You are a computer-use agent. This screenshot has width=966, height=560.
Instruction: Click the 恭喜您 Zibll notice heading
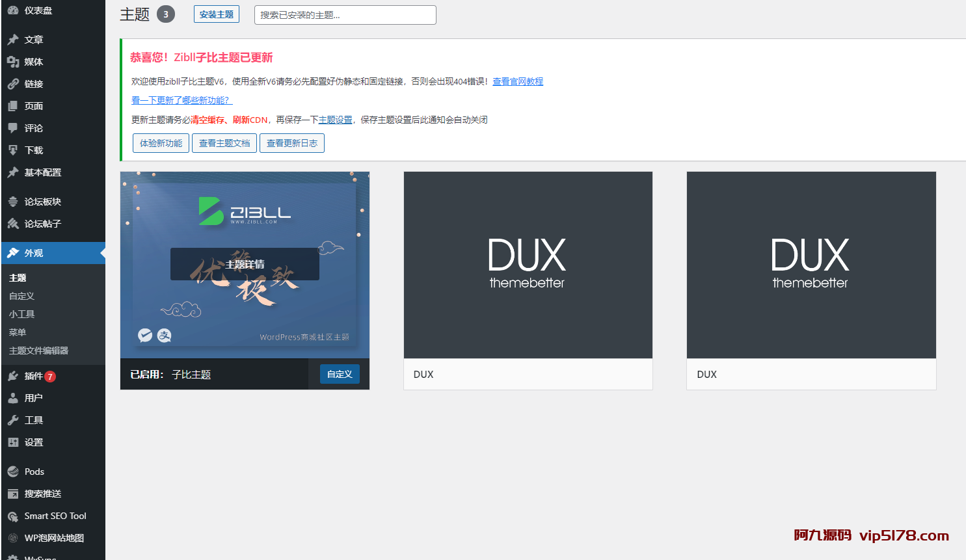click(202, 57)
